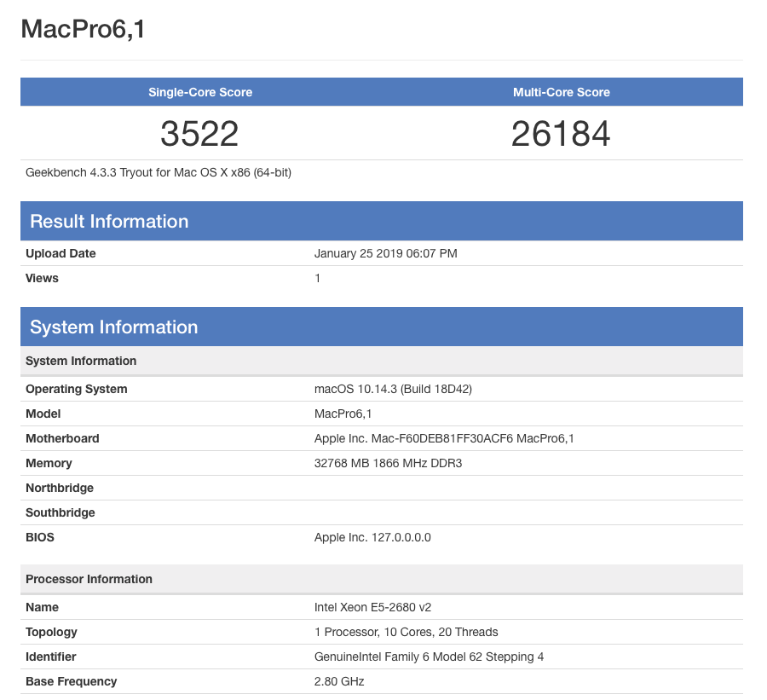Screen dimensions: 767x700
Task: Select the 2.80 GHz value
Action: click(x=339, y=681)
